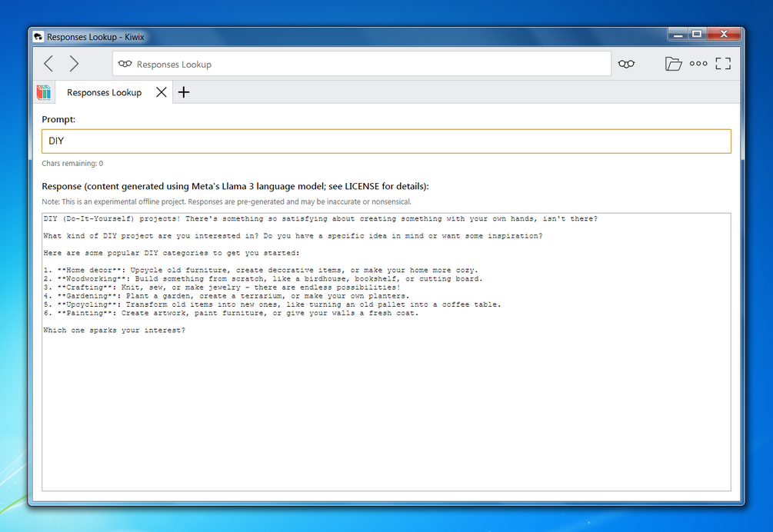Click inside the response text area

pos(386,352)
